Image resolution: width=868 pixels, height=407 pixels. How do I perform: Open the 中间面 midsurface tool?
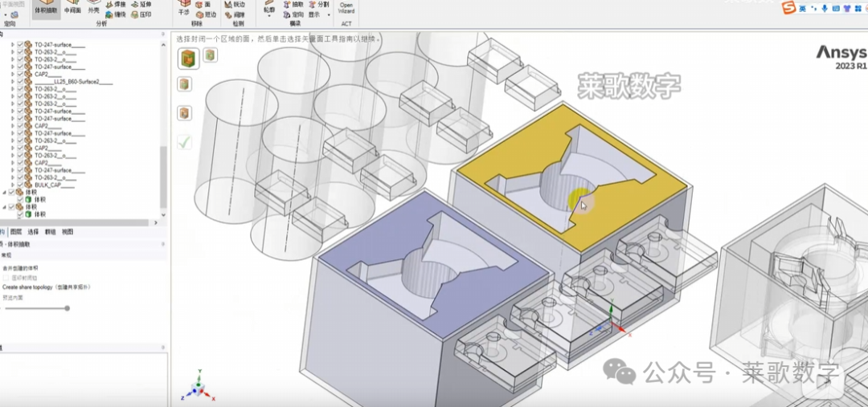coord(72,7)
